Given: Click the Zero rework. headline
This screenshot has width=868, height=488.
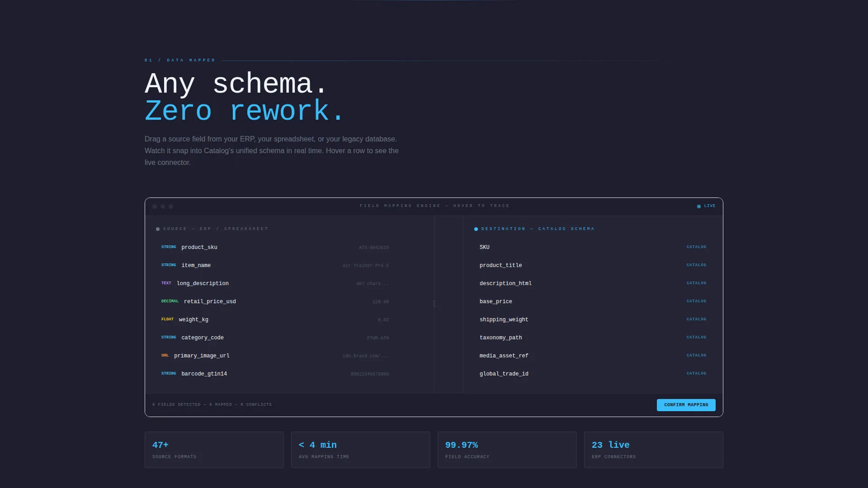Looking at the screenshot, I should (x=245, y=111).
